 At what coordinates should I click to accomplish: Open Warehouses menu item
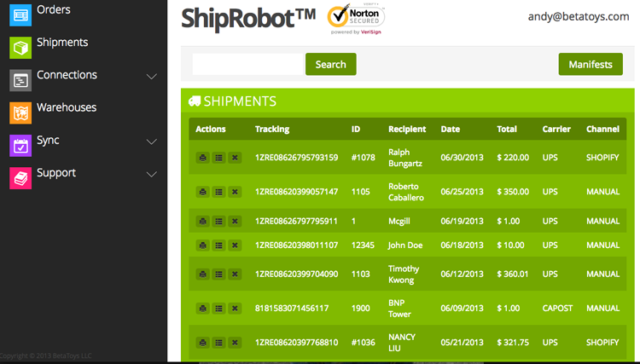click(x=67, y=107)
